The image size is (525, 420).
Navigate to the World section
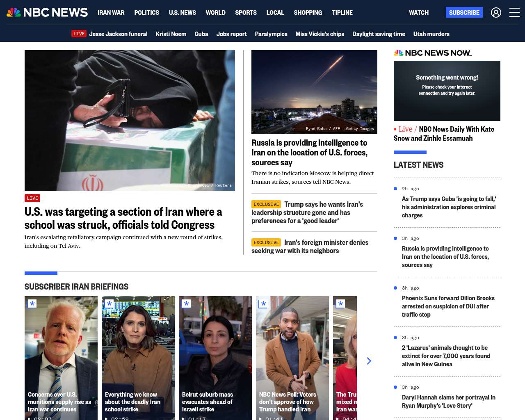(216, 13)
